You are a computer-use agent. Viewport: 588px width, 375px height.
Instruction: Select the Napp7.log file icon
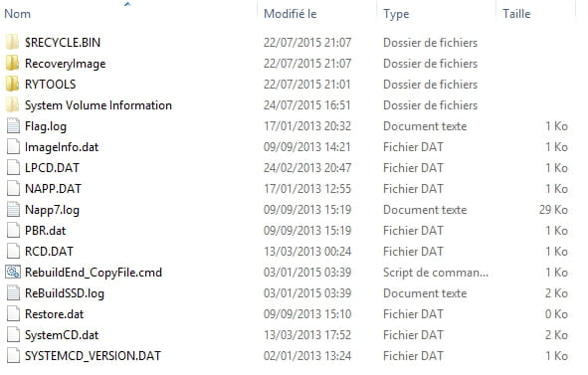coord(13,210)
